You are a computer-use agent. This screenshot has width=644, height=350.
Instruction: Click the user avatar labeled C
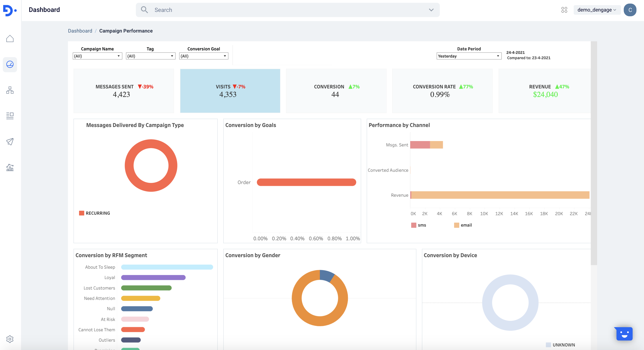pyautogui.click(x=630, y=10)
